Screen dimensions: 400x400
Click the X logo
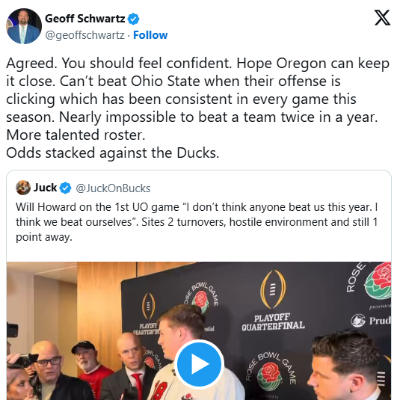(382, 18)
